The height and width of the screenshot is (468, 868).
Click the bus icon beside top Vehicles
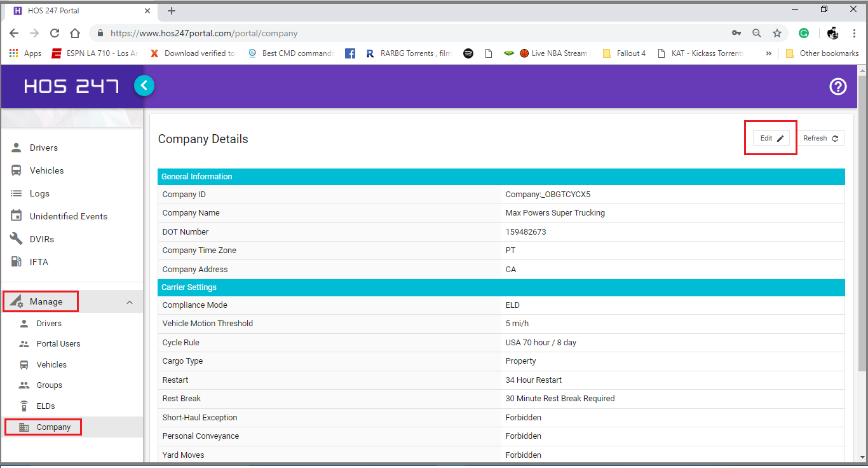pyautogui.click(x=17, y=170)
